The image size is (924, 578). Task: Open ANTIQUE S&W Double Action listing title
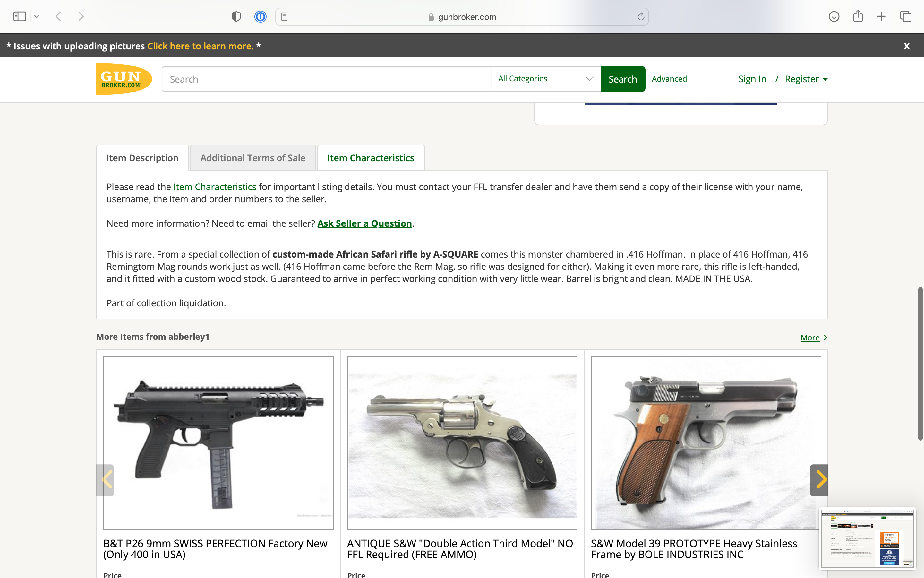pyautogui.click(x=460, y=549)
